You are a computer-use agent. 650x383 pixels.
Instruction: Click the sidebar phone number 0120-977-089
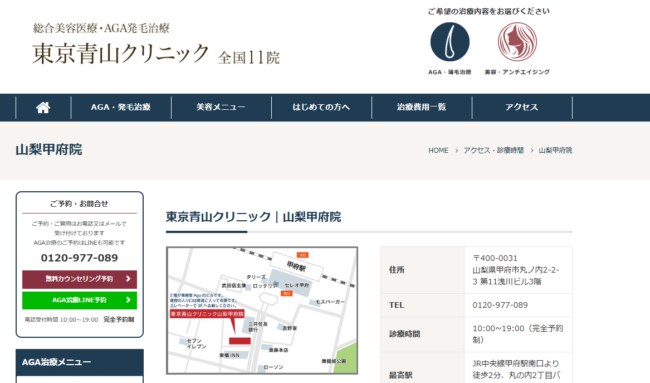click(x=79, y=258)
